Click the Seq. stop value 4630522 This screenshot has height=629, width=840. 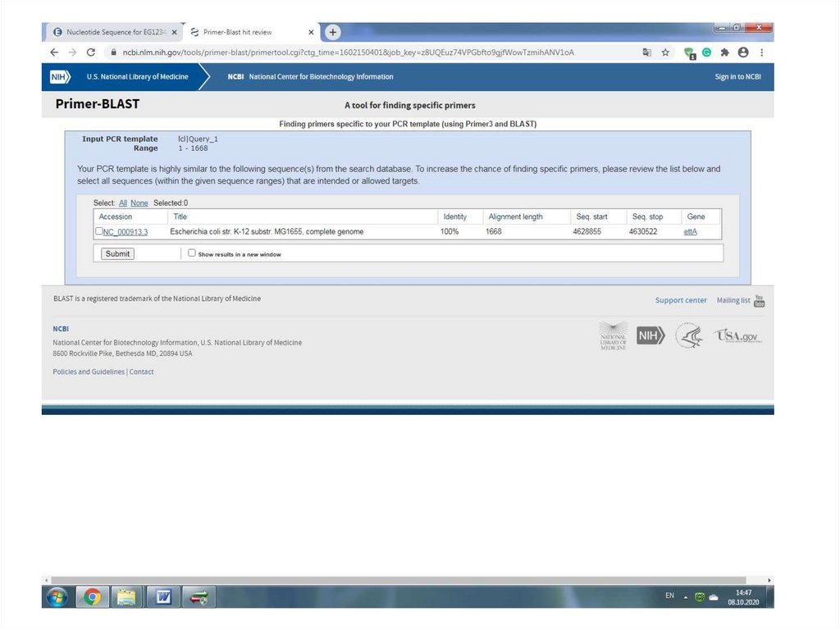[643, 231]
